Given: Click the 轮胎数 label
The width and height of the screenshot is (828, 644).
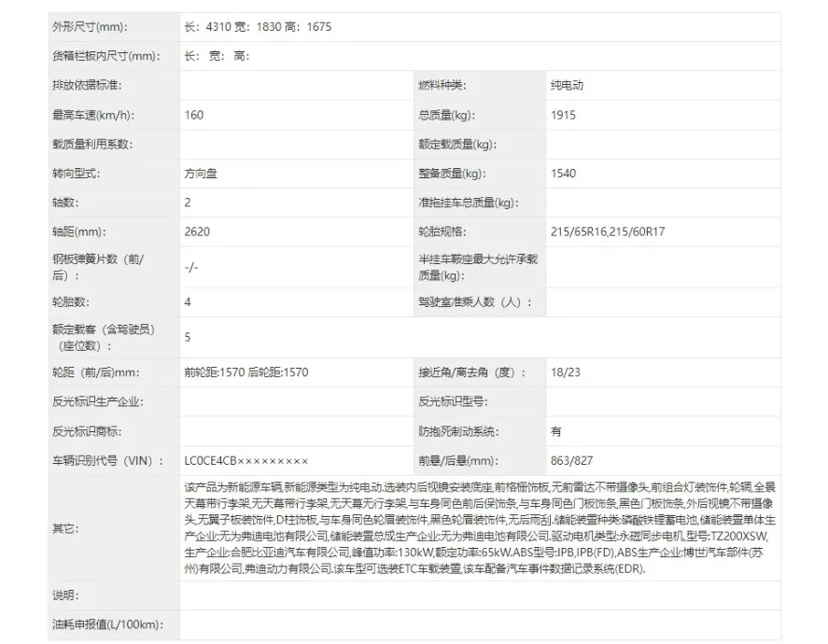Looking at the screenshot, I should click(x=71, y=302).
